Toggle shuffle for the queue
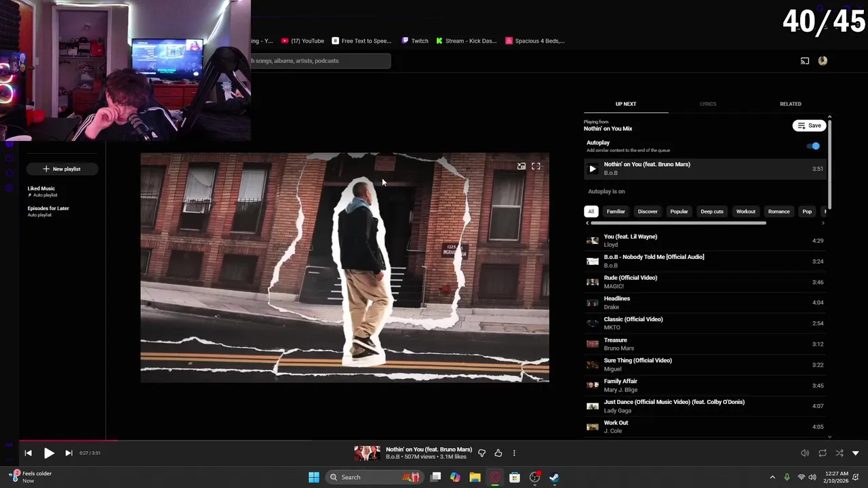Image resolution: width=868 pixels, height=488 pixels. coord(840,453)
